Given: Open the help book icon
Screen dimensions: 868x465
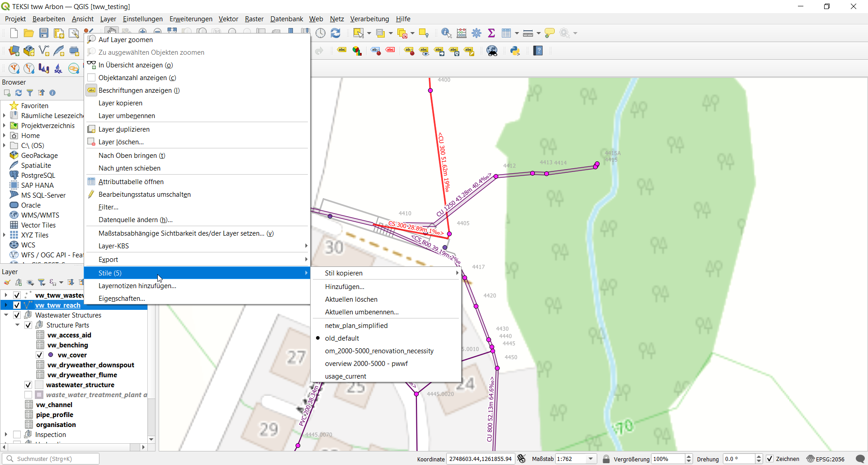Looking at the screenshot, I should 538,51.
